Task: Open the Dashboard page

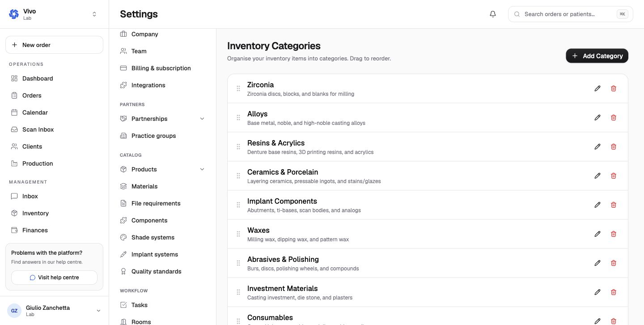Action: coord(54,78)
